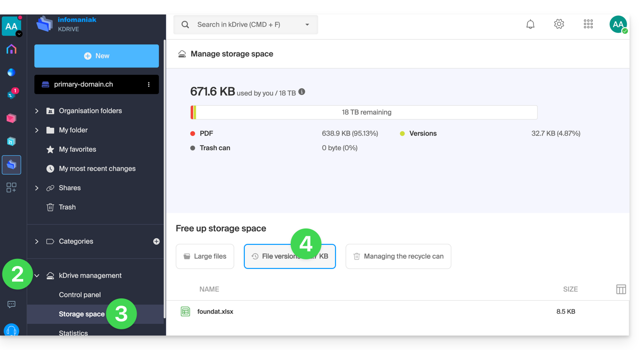644x350 pixels.
Task: Select Trash in the sidebar
Action: click(x=67, y=207)
